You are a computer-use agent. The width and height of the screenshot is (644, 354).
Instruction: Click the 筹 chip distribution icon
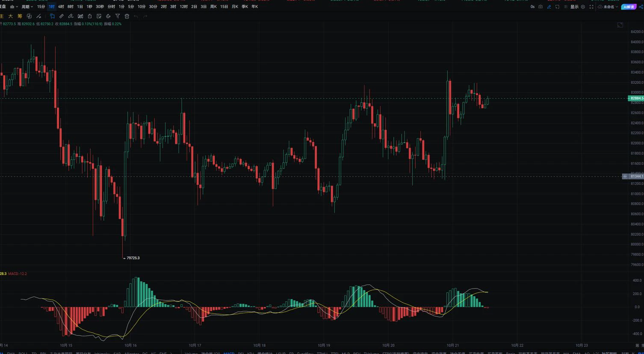coord(20,16)
